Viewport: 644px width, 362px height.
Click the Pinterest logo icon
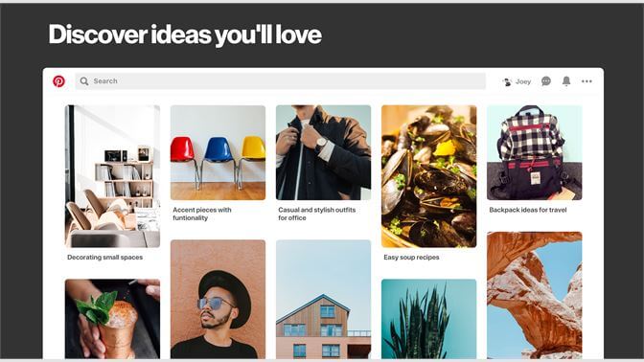click(x=58, y=81)
